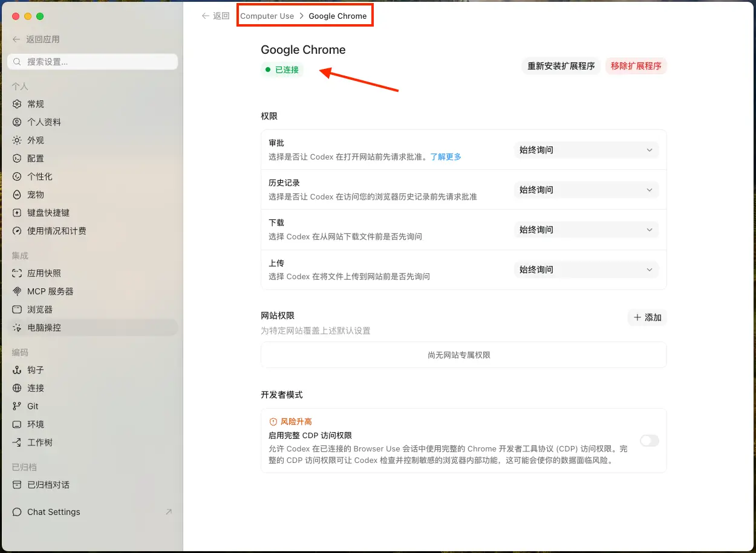Click the 个人资料 profile icon
Viewport: 756px width, 553px height.
[17, 122]
